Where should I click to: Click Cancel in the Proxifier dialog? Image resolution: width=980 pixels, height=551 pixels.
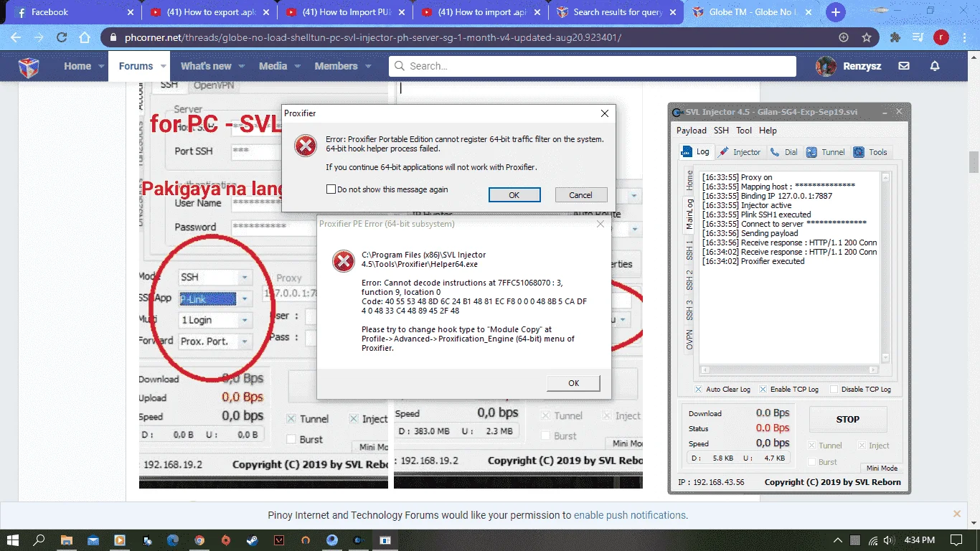(581, 195)
